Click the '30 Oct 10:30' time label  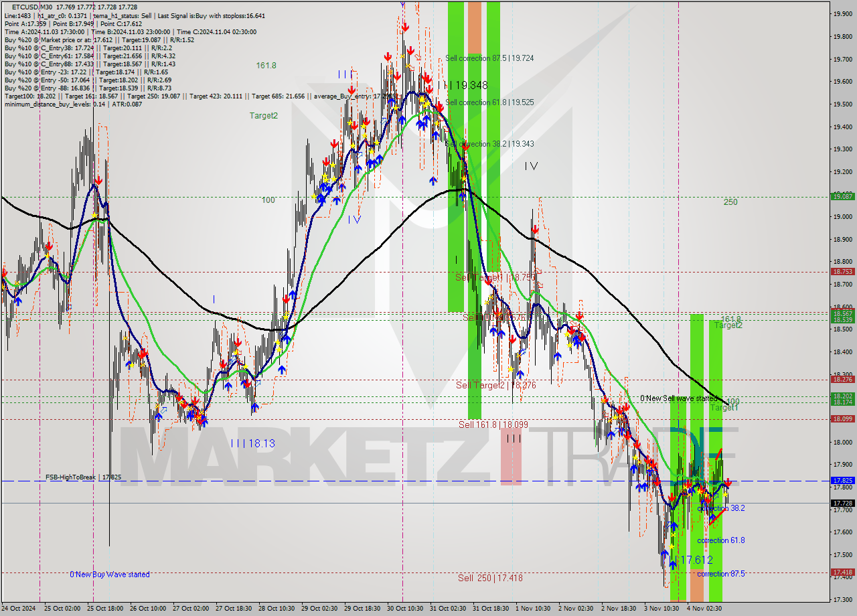[404, 609]
